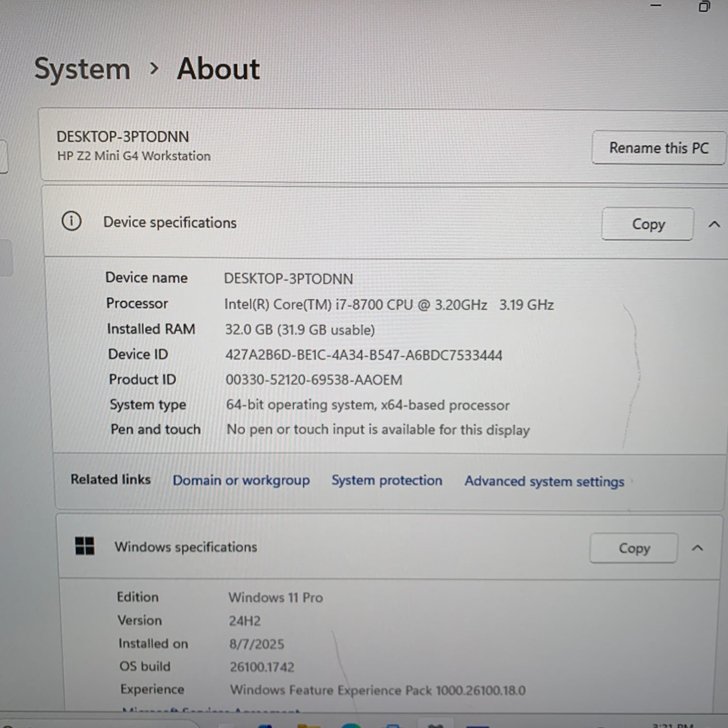Click the Device specifications heading
Image resolution: width=728 pixels, height=728 pixels.
(x=170, y=222)
